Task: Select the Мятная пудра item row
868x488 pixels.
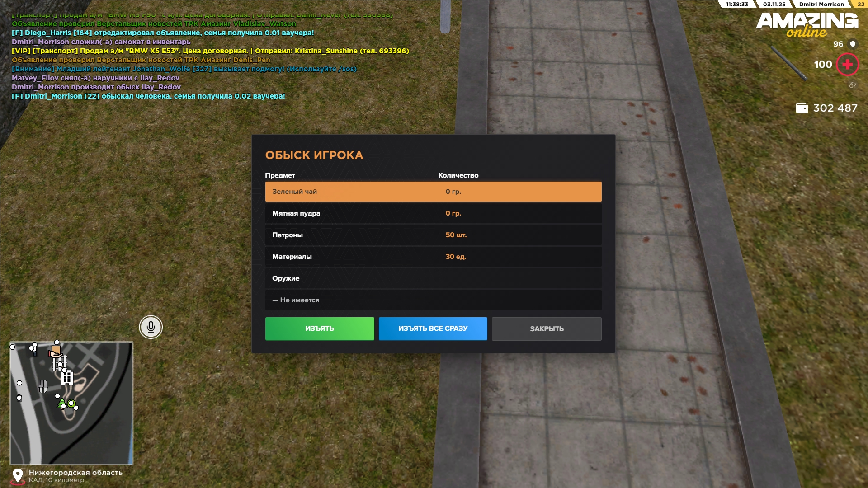Action: pos(433,213)
